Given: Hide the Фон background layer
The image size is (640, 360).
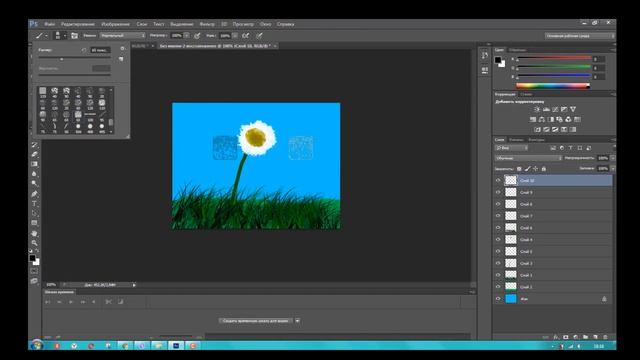Looking at the screenshot, I should point(498,299).
